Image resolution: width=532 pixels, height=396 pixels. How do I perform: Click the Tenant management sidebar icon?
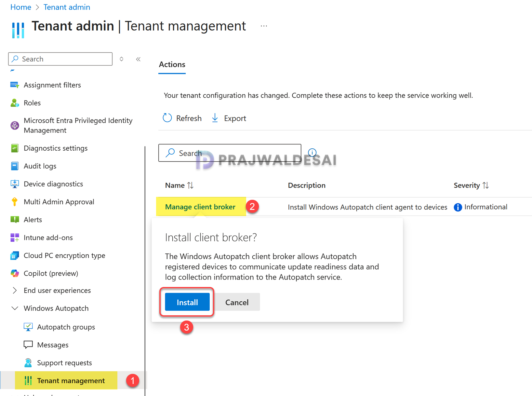coord(28,380)
